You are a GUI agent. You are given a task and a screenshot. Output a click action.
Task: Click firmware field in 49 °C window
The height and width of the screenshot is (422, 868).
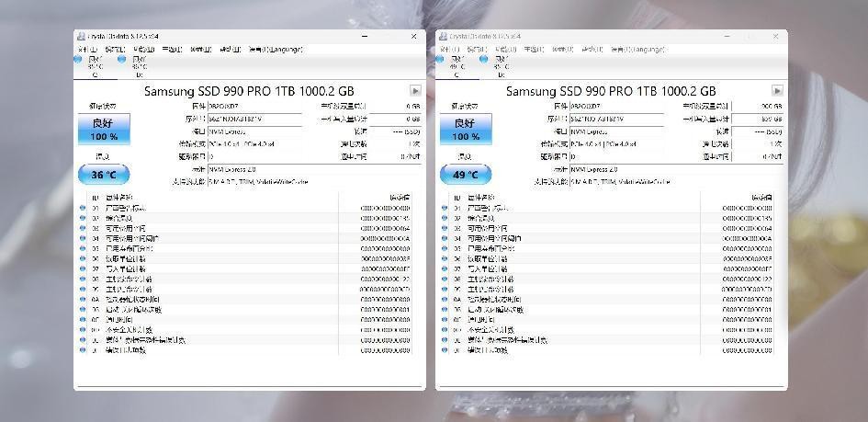[616, 106]
